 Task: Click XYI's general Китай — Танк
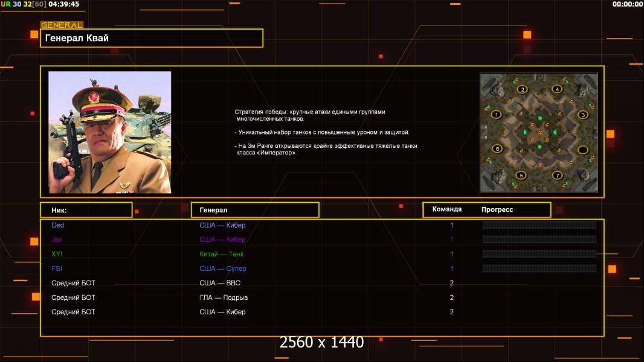pyautogui.click(x=222, y=254)
